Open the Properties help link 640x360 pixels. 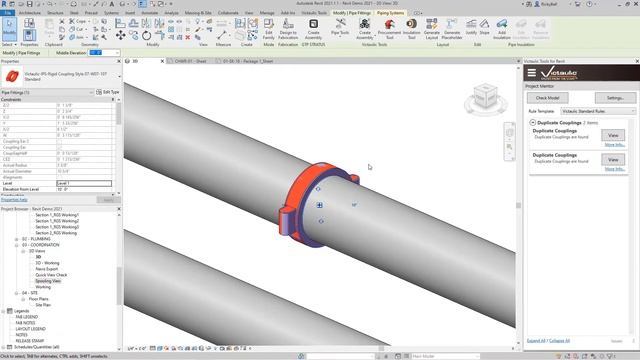(x=14, y=200)
